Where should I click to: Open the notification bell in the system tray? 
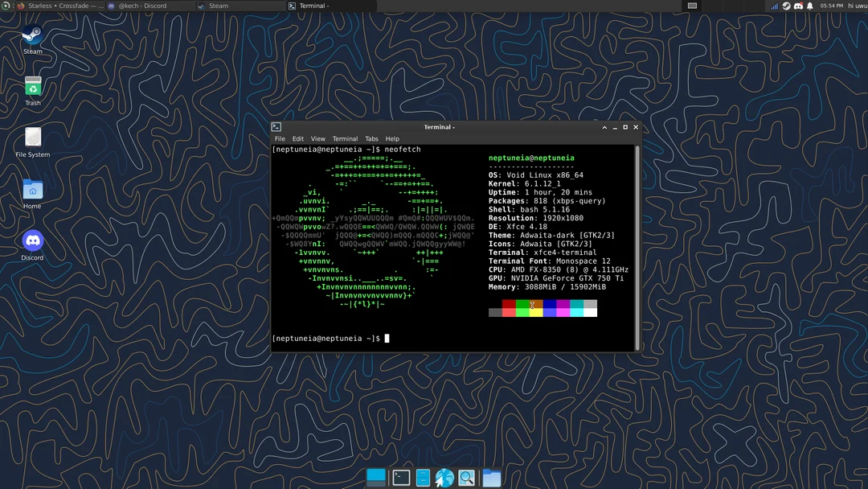(809, 6)
